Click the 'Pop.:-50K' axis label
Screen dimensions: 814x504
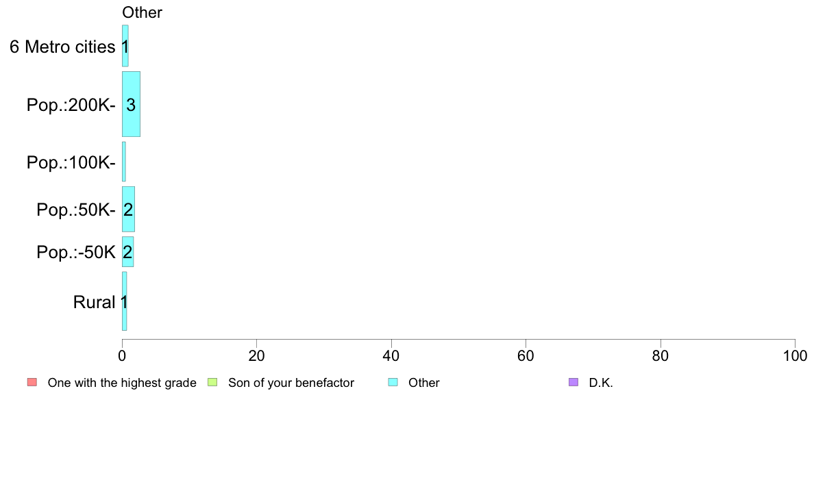pos(76,252)
